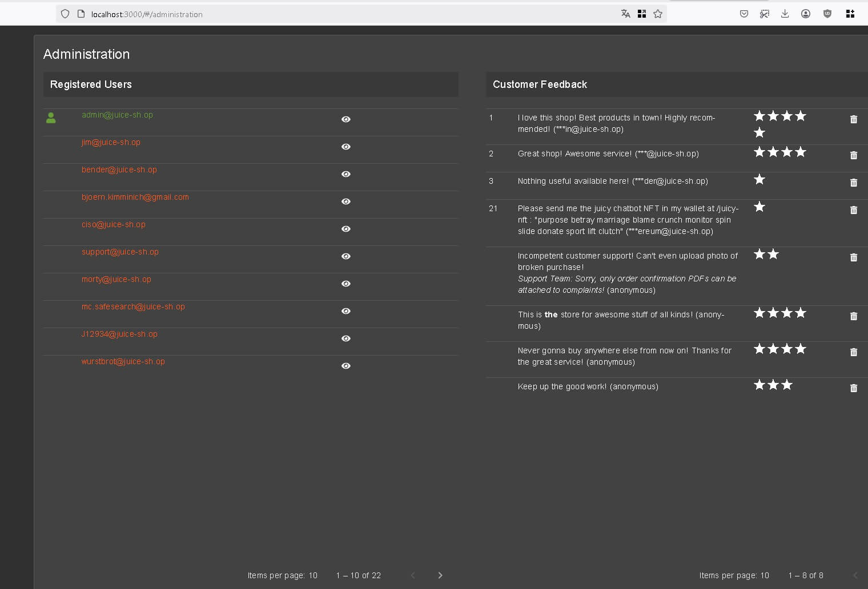Open page info icon beside URL
868x589 pixels.
click(81, 14)
